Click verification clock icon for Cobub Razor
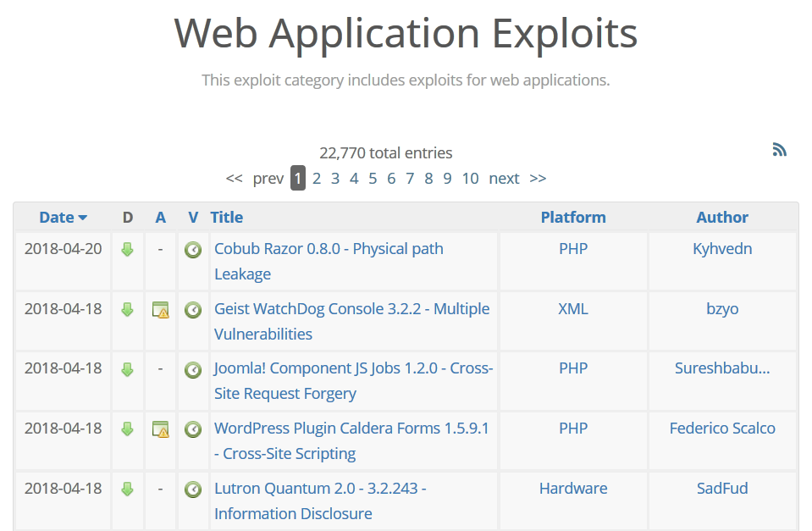 click(x=193, y=250)
